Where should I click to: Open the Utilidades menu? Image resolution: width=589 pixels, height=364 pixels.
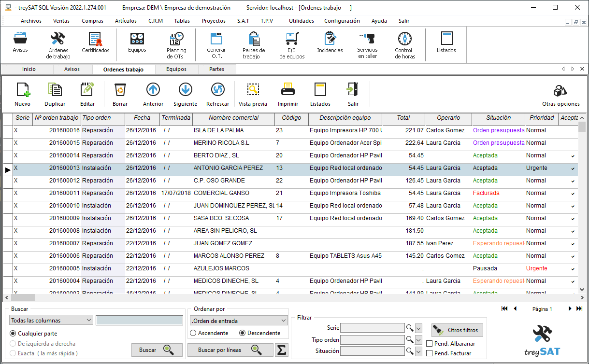pyautogui.click(x=302, y=21)
